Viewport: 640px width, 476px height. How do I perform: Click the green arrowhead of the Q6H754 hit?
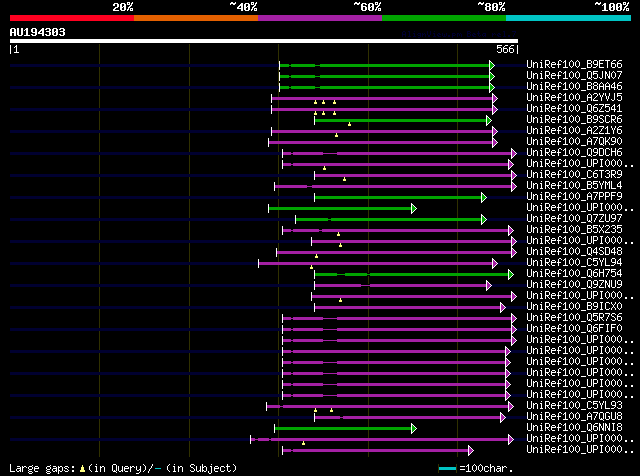[x=511, y=274]
